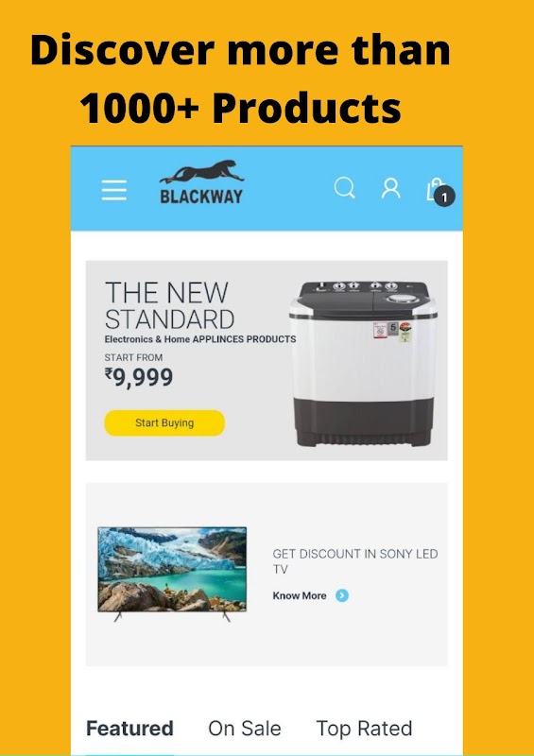Switch to the Top Rated tab
This screenshot has width=534, height=756.
pyautogui.click(x=364, y=728)
